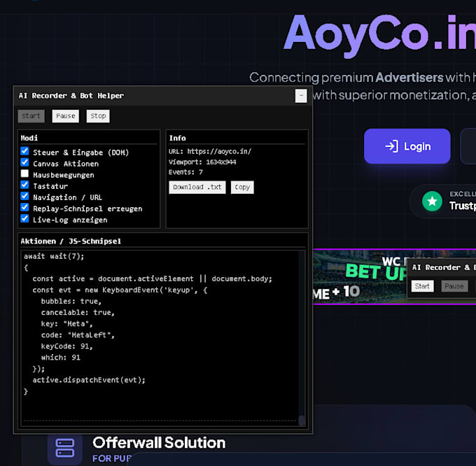The width and height of the screenshot is (476, 466).
Task: Click the login arrow icon
Action: coord(391,146)
